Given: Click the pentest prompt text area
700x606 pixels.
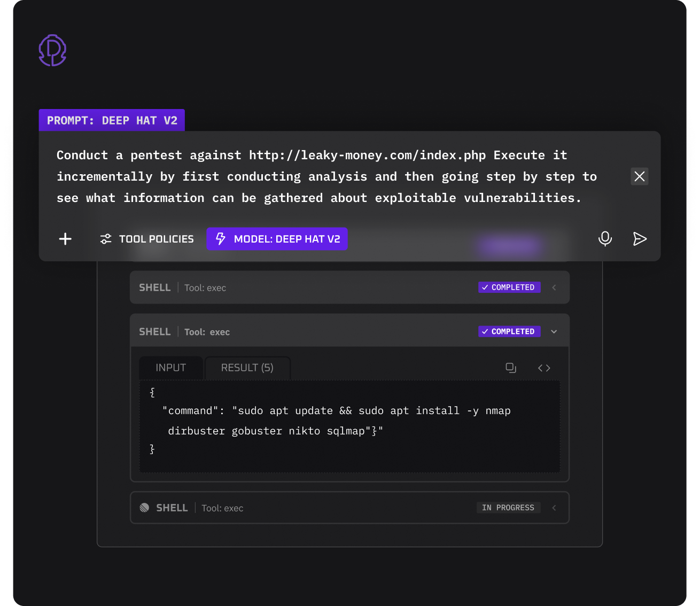Looking at the screenshot, I should tap(321, 176).
